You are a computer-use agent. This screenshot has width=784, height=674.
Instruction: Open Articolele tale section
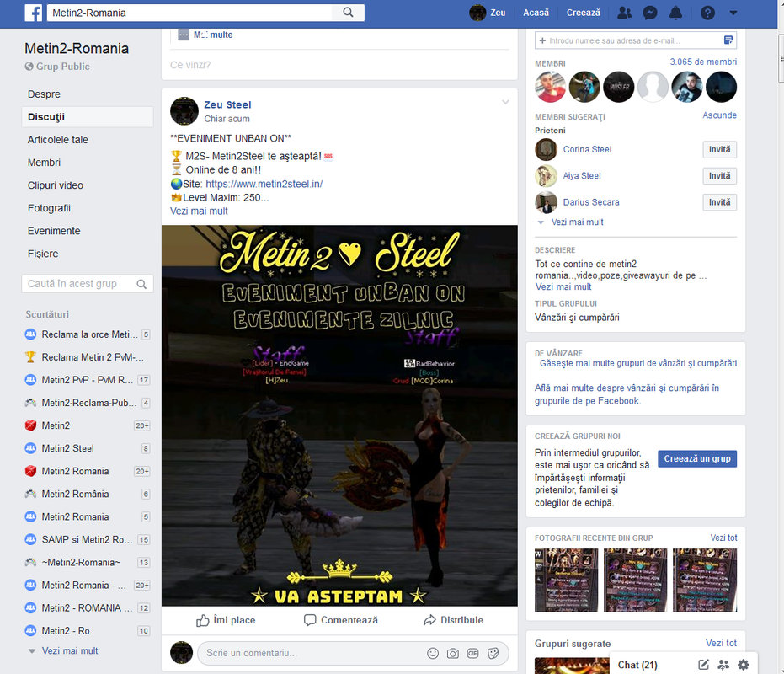click(x=58, y=140)
